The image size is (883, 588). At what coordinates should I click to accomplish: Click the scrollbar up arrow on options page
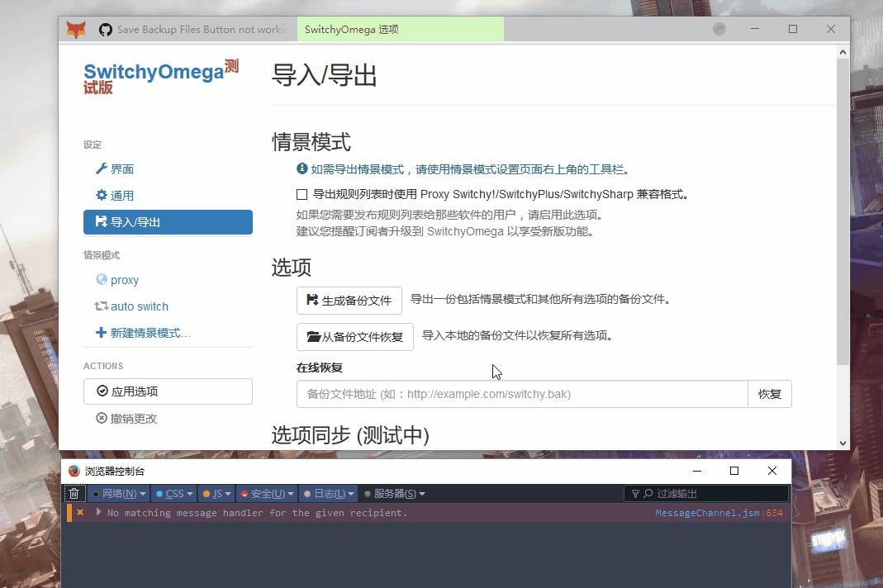tap(843, 52)
